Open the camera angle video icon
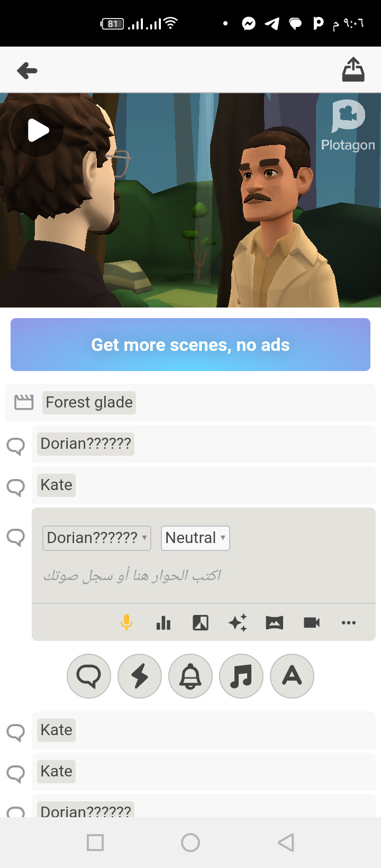 pyautogui.click(x=312, y=622)
